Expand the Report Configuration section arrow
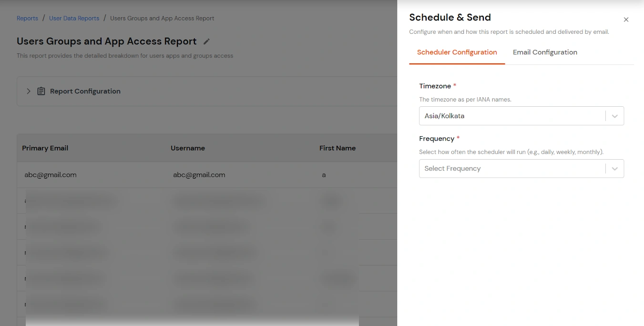 tap(28, 91)
